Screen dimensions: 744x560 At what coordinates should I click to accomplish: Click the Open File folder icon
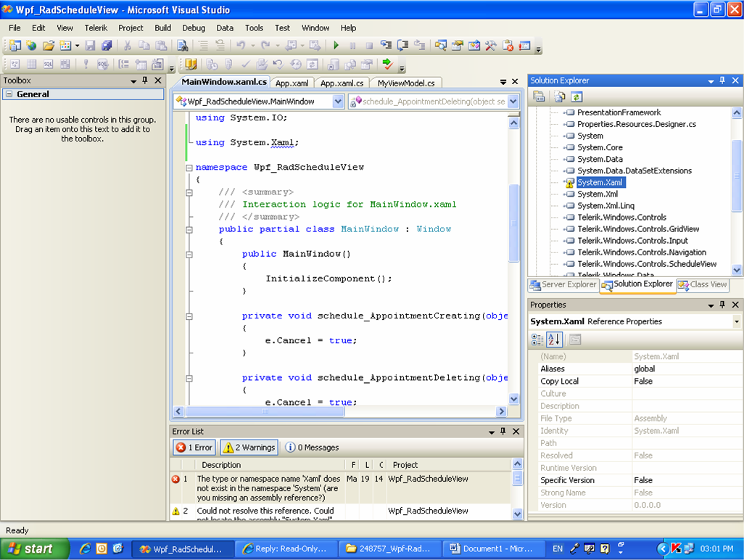click(x=48, y=46)
